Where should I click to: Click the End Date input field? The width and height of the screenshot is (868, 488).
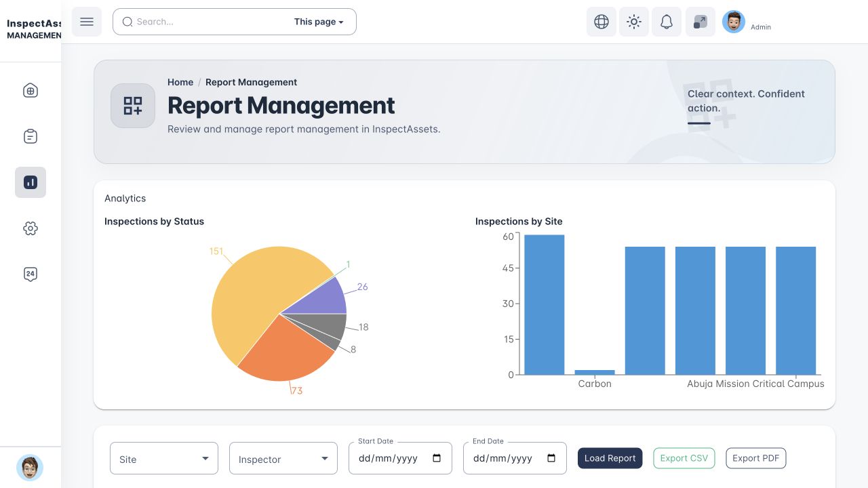pyautogui.click(x=515, y=458)
